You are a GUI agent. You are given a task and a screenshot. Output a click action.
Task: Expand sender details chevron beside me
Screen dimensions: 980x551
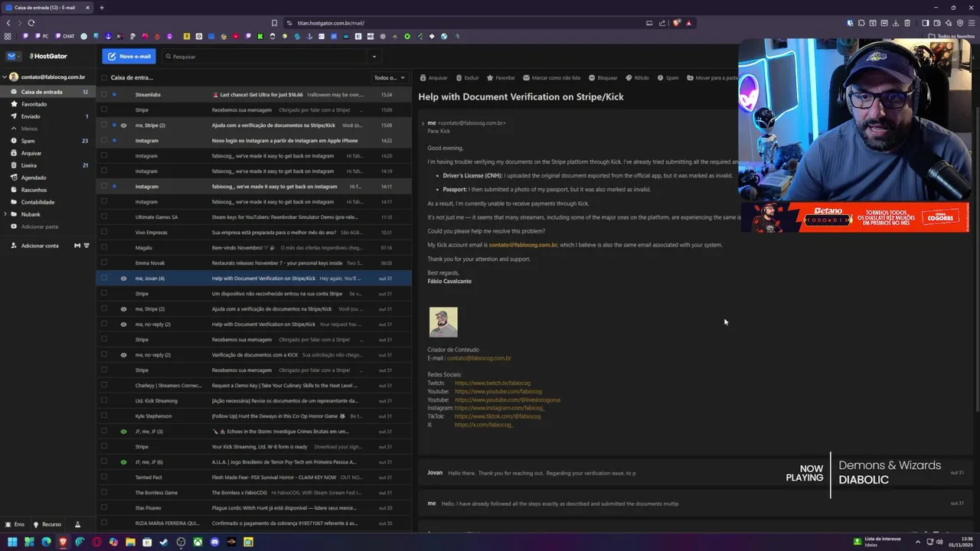(423, 122)
